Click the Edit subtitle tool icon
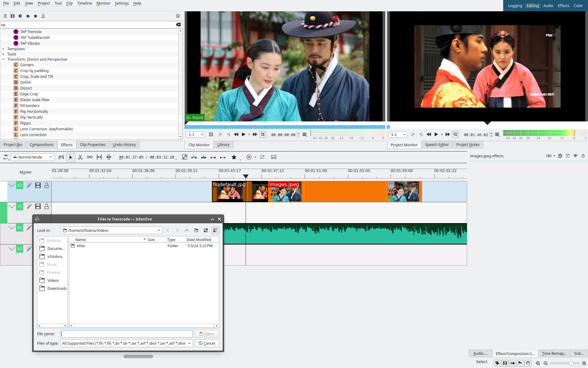This screenshot has width=588, height=368. tap(274, 157)
